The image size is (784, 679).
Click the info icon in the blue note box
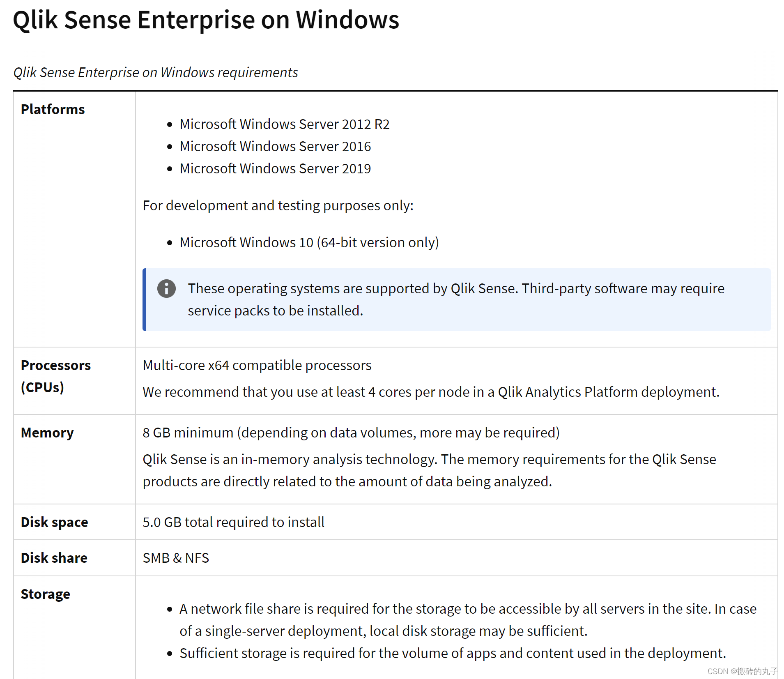(x=166, y=288)
